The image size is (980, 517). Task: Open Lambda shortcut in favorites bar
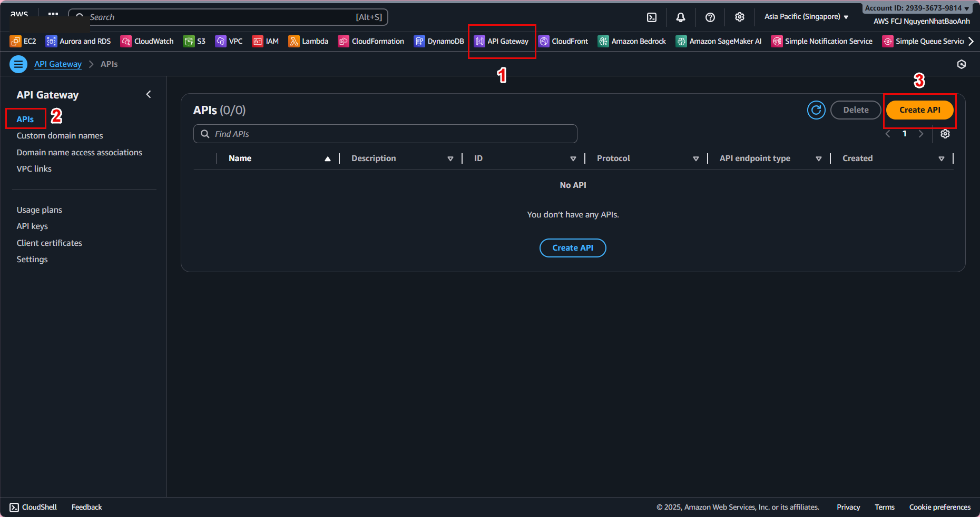click(x=308, y=41)
